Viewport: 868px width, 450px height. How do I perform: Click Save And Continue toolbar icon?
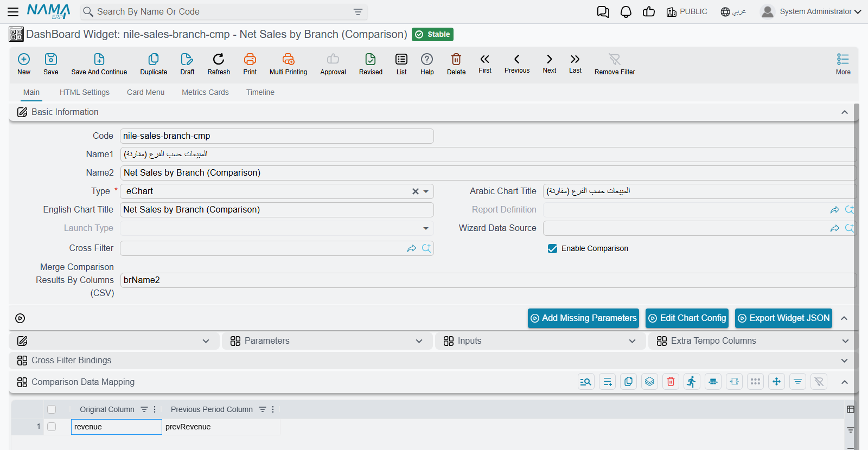click(x=99, y=63)
